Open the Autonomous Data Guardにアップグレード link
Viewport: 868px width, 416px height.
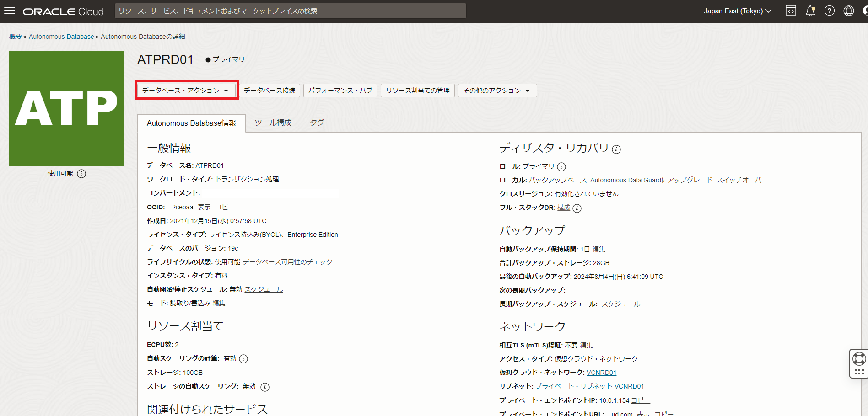pyautogui.click(x=651, y=180)
